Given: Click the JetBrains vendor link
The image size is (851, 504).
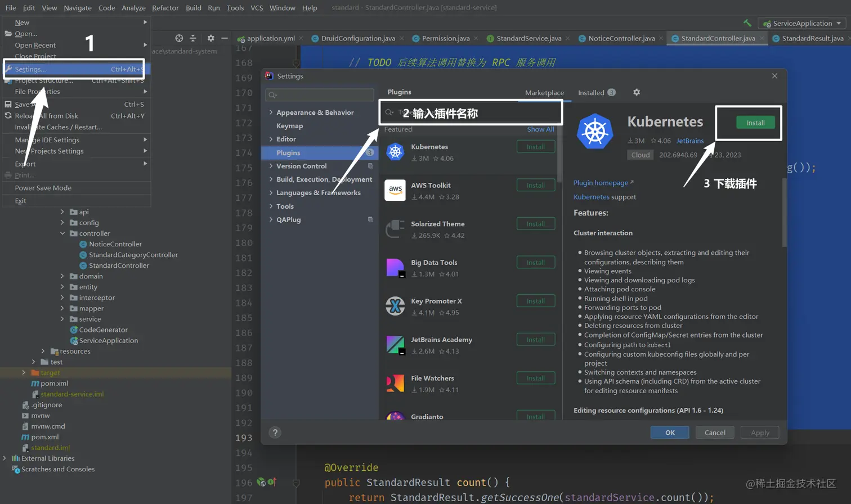Looking at the screenshot, I should (690, 141).
